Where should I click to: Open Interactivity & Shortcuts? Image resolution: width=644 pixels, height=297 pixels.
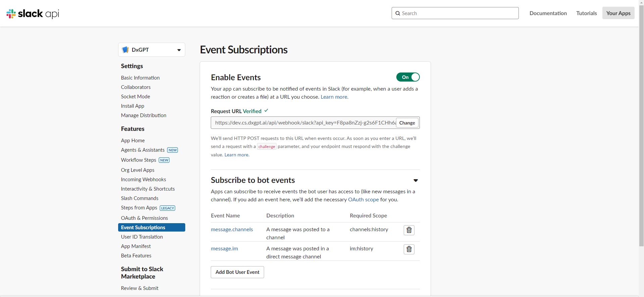tap(148, 189)
